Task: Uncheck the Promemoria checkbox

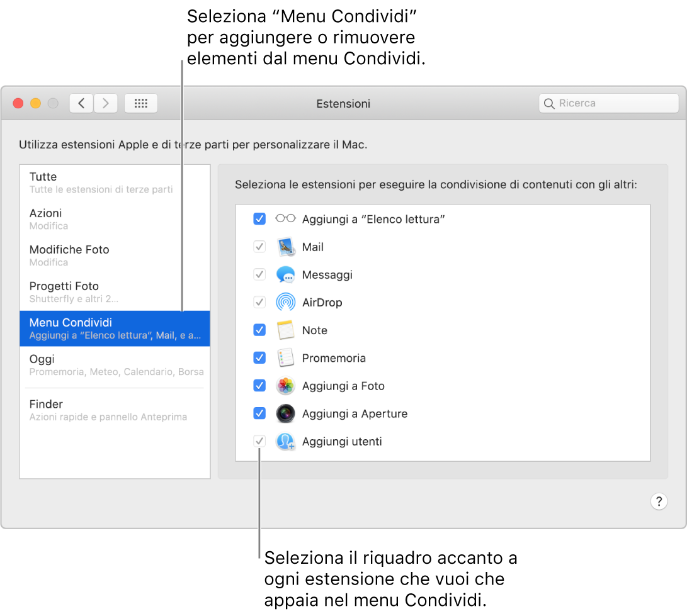Action: pyautogui.click(x=259, y=357)
